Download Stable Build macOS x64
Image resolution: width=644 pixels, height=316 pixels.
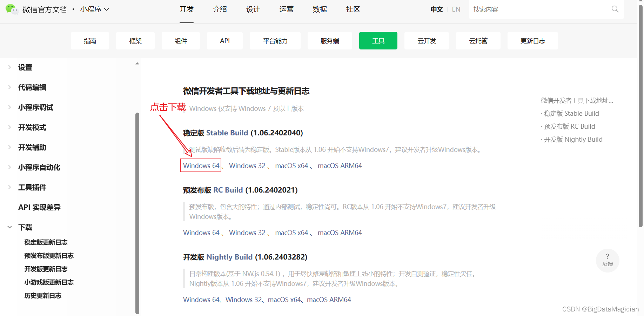(292, 166)
